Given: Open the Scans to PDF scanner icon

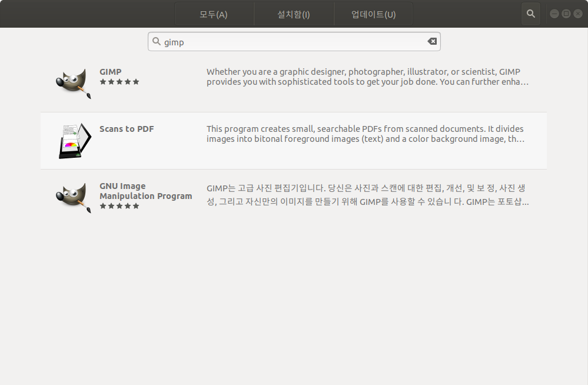Looking at the screenshot, I should pos(75,141).
